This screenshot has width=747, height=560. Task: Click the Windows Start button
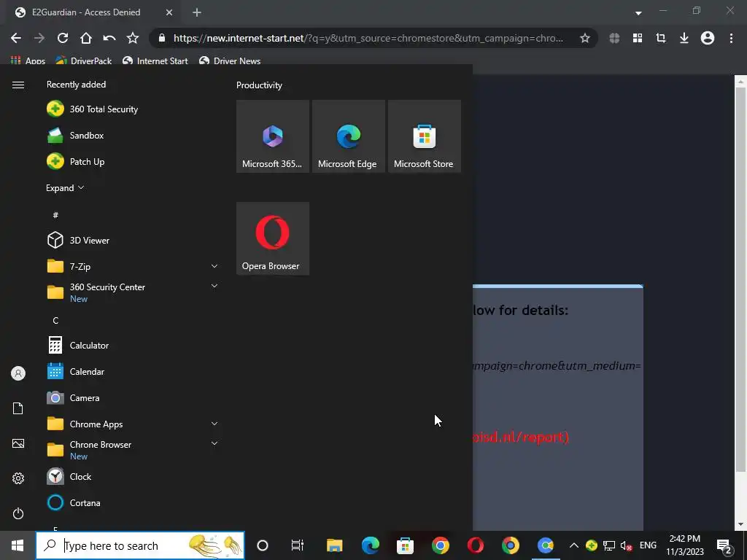point(18,545)
